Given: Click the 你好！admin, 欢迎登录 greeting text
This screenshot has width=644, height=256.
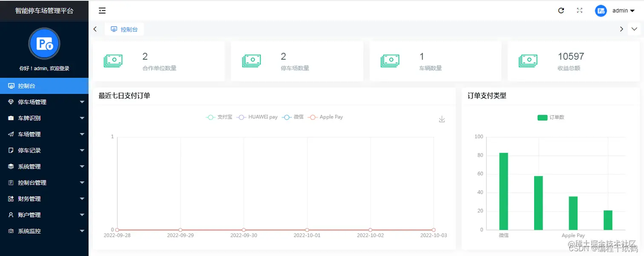Looking at the screenshot, I should click(44, 68).
